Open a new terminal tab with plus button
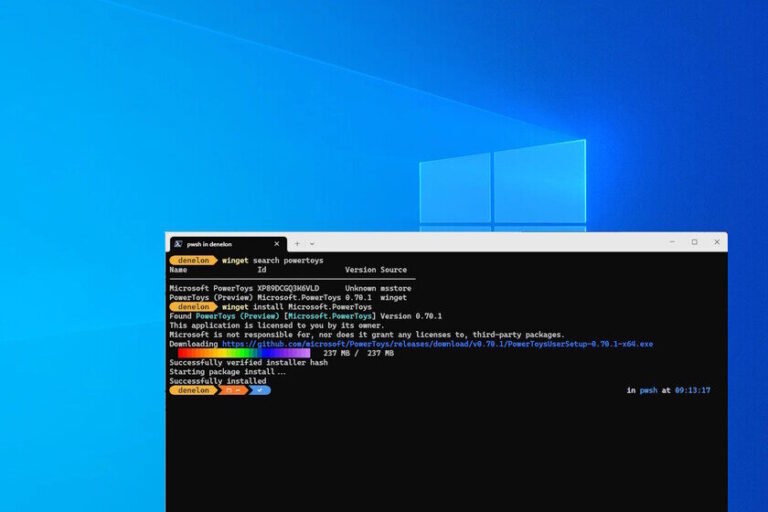 (x=297, y=244)
